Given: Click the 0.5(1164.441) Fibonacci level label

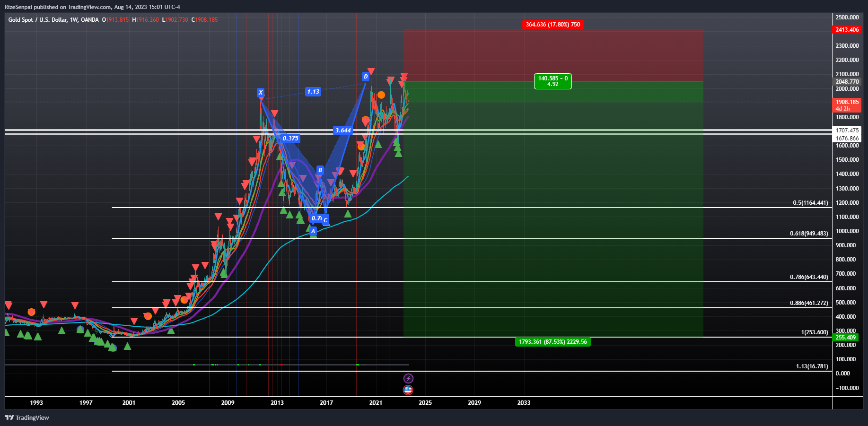Looking at the screenshot, I should (811, 203).
